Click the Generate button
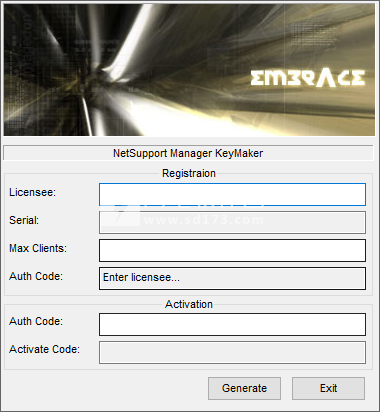This screenshot has height=412, width=380. (x=244, y=388)
